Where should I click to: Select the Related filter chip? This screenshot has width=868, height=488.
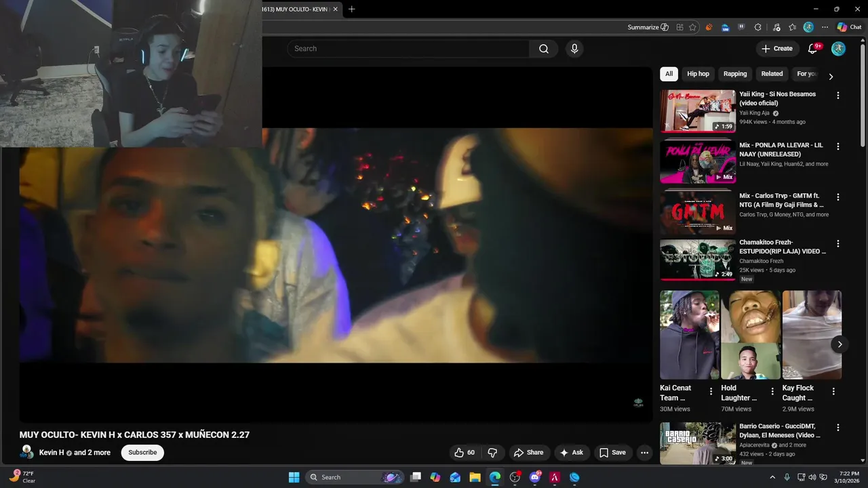click(772, 74)
